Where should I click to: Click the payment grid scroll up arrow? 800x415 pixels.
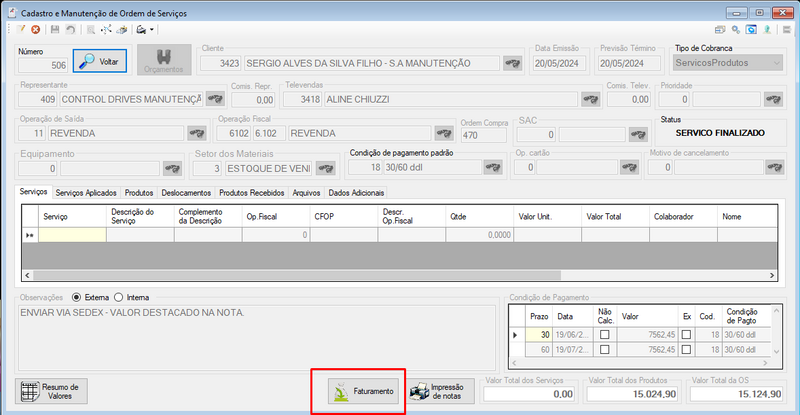[777, 310]
